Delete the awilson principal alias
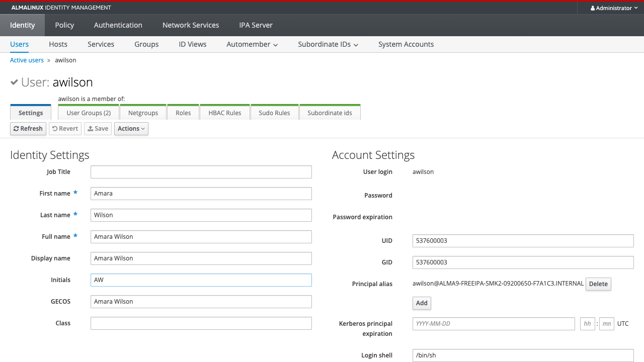 coord(598,284)
